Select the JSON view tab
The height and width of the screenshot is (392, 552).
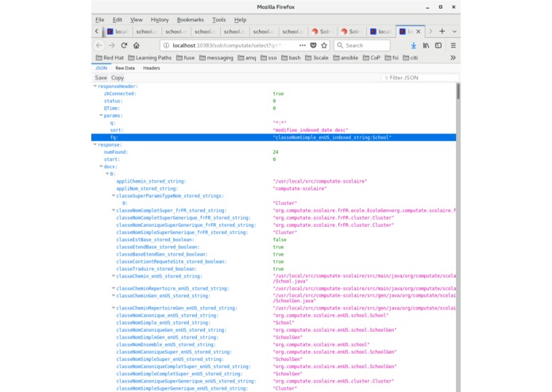pyautogui.click(x=101, y=68)
